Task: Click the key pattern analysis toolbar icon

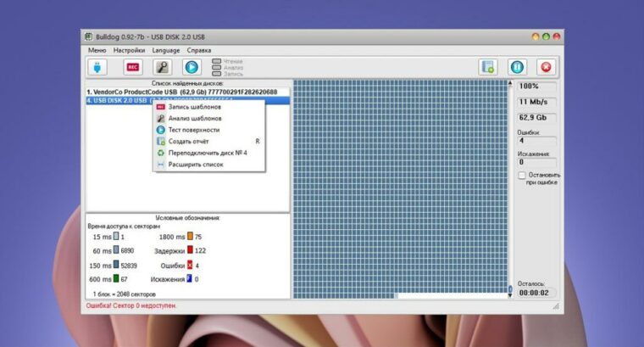Action: click(162, 67)
